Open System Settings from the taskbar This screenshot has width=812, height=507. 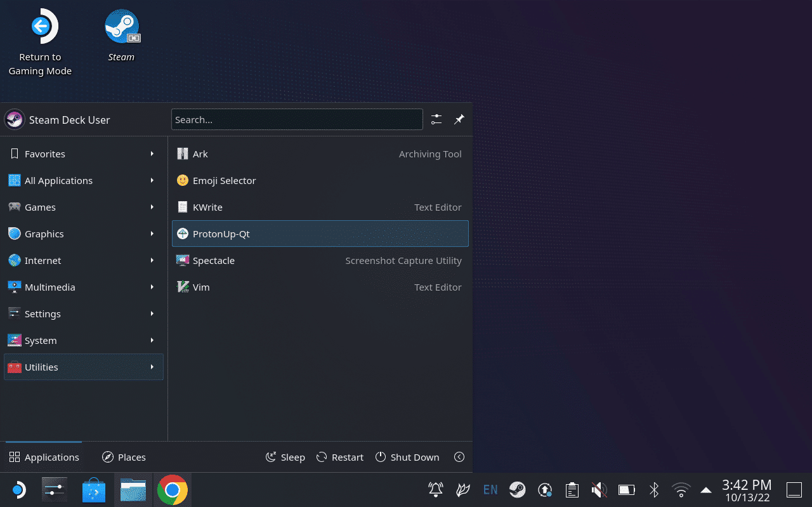pyautogui.click(x=55, y=490)
